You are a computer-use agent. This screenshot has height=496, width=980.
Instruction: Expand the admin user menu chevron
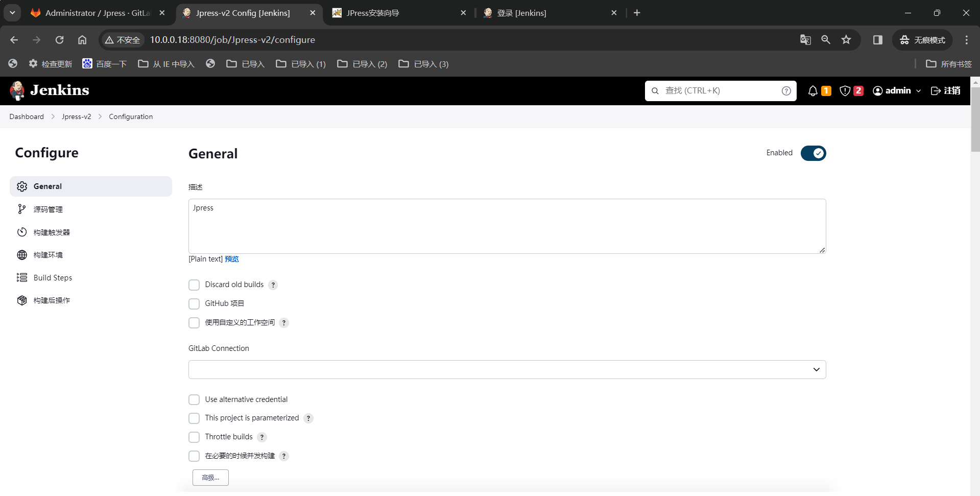click(918, 91)
